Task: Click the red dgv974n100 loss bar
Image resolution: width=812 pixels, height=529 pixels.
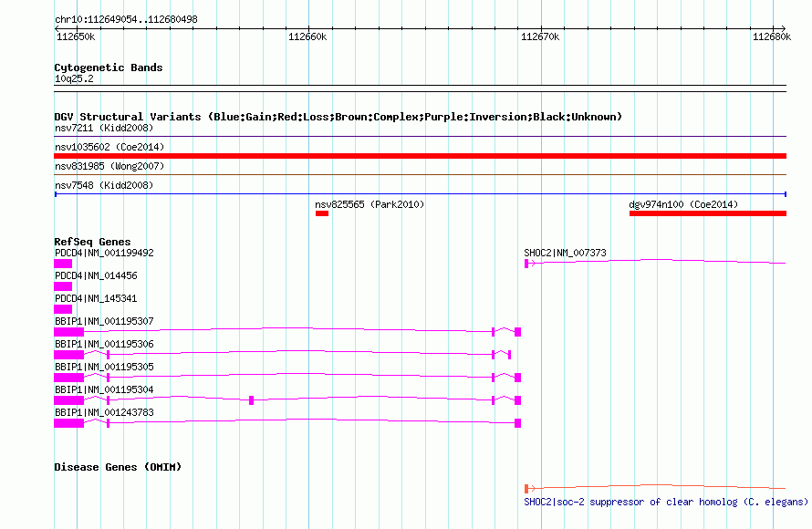Action: click(708, 213)
